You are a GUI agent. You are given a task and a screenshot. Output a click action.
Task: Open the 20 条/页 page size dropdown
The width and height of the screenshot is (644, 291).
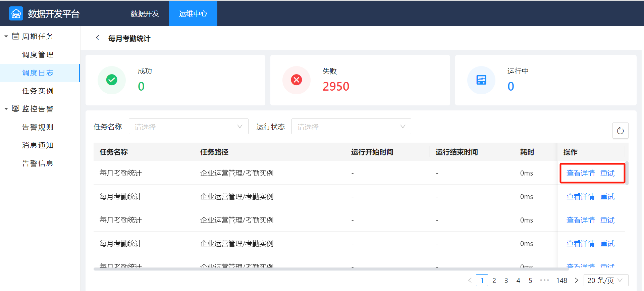tap(605, 280)
